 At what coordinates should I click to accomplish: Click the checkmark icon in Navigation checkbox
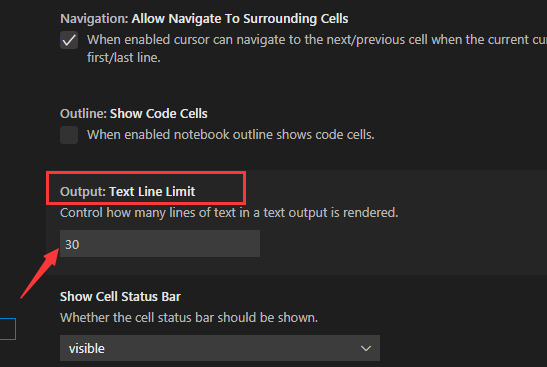(69, 40)
